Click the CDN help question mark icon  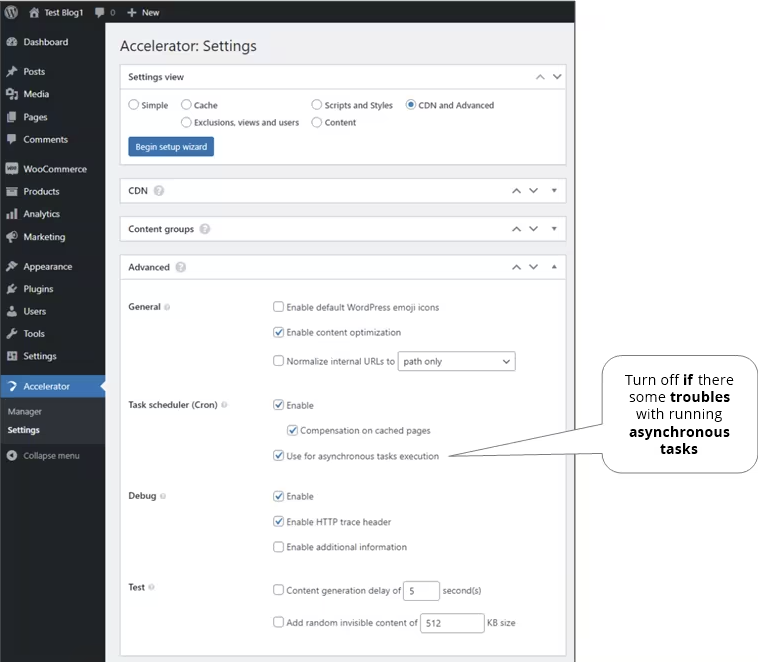(x=159, y=191)
